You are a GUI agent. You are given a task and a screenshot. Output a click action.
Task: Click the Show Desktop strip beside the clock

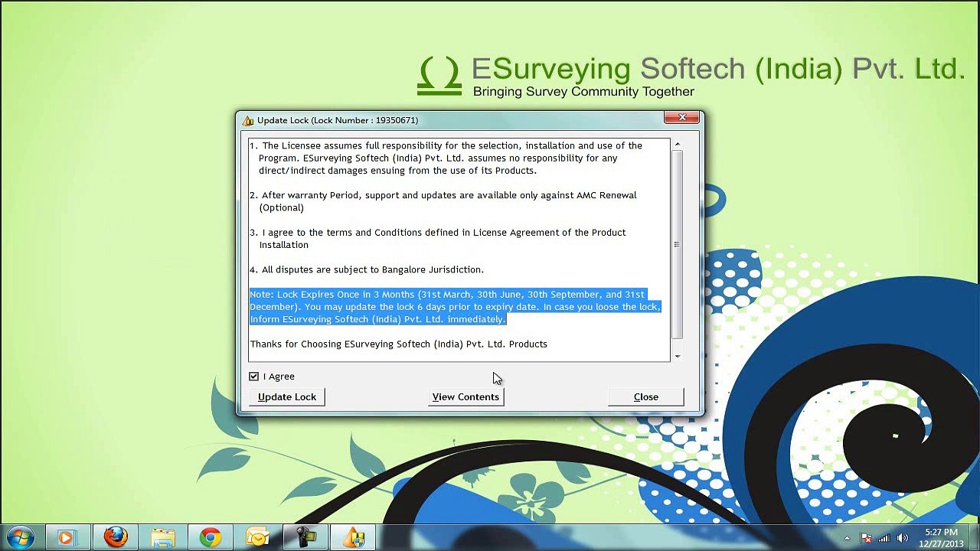(974, 538)
